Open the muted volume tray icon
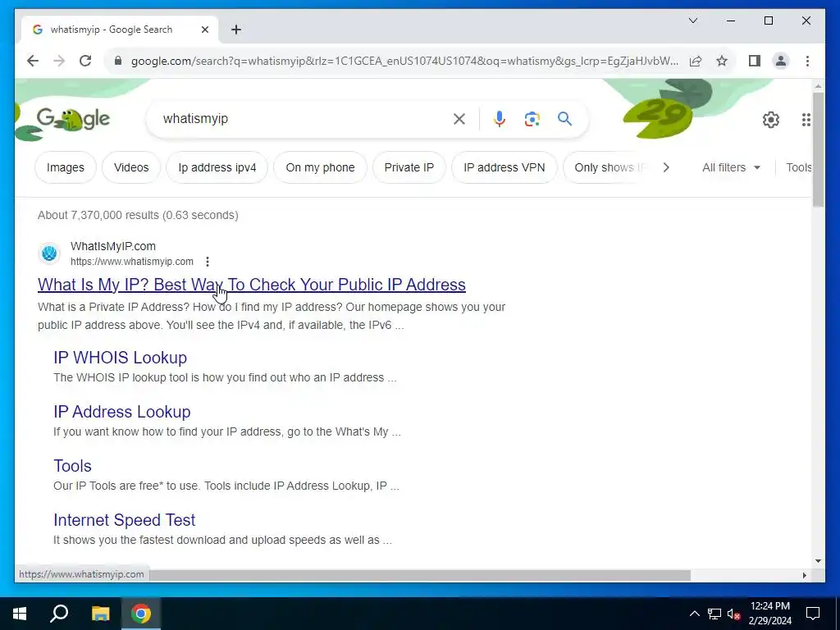 tap(734, 614)
